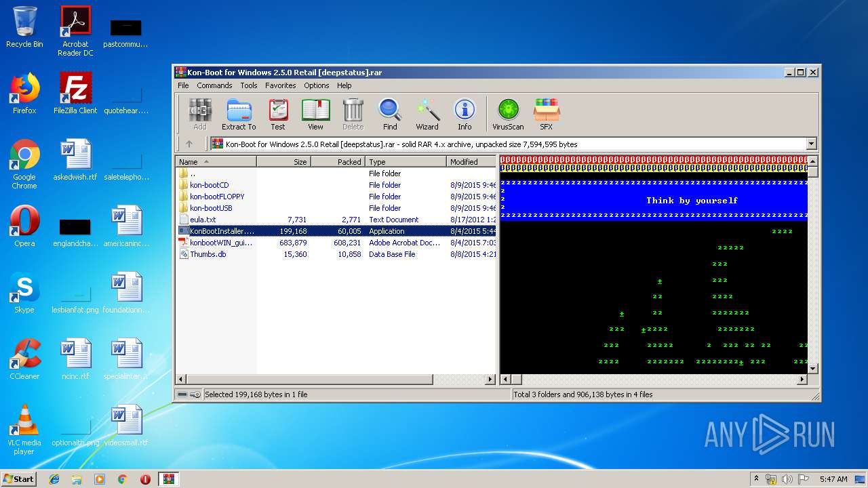
Task: Select americaninc desktop document
Action: click(x=126, y=226)
